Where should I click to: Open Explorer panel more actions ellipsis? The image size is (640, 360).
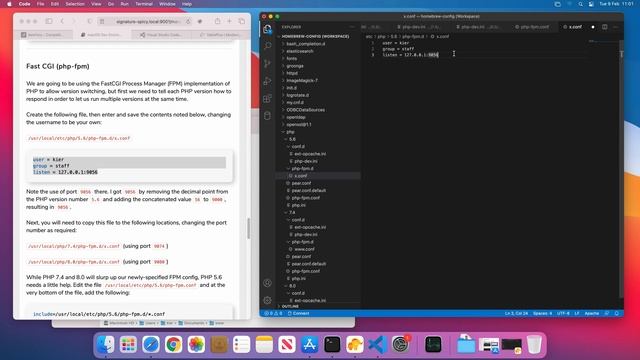click(352, 27)
